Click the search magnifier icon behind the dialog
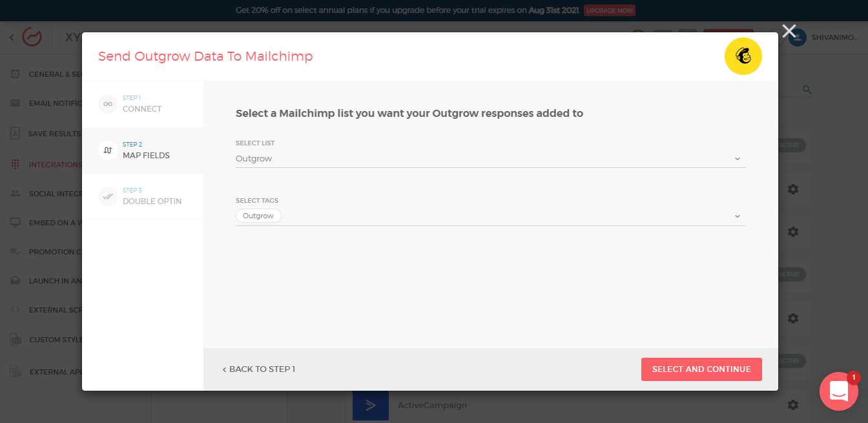The height and width of the screenshot is (423, 868). pos(807,90)
